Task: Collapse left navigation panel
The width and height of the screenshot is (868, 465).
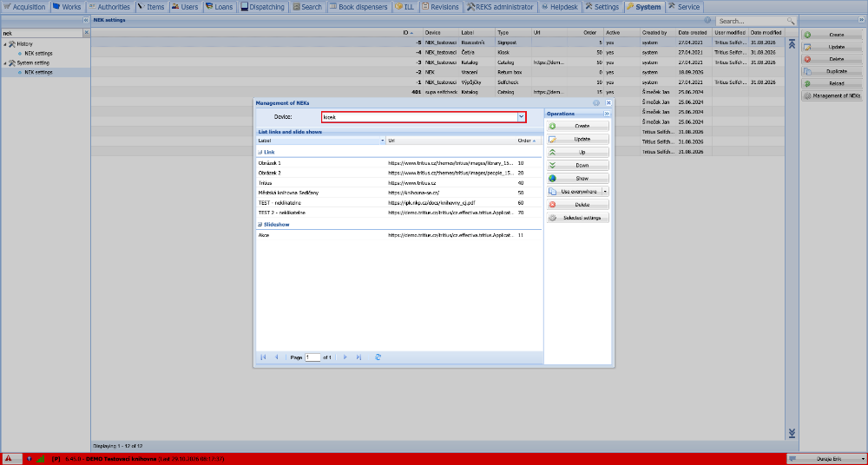Action: click(x=86, y=20)
